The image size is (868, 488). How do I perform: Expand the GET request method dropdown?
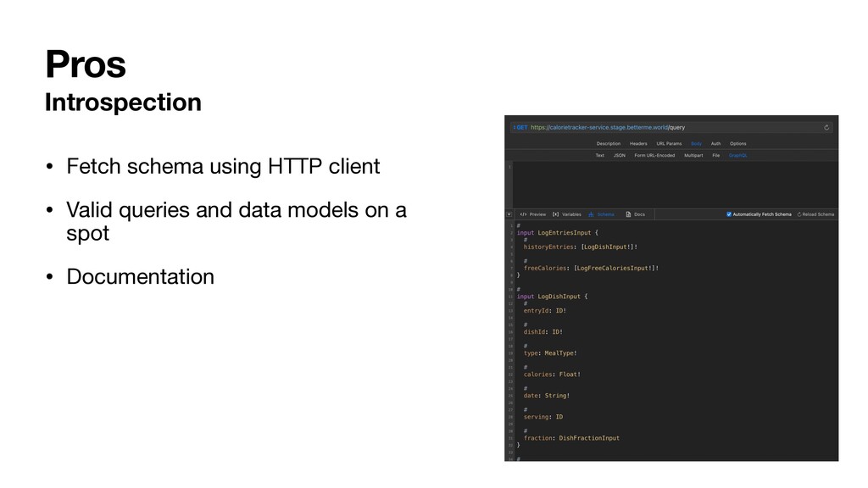[515, 126]
